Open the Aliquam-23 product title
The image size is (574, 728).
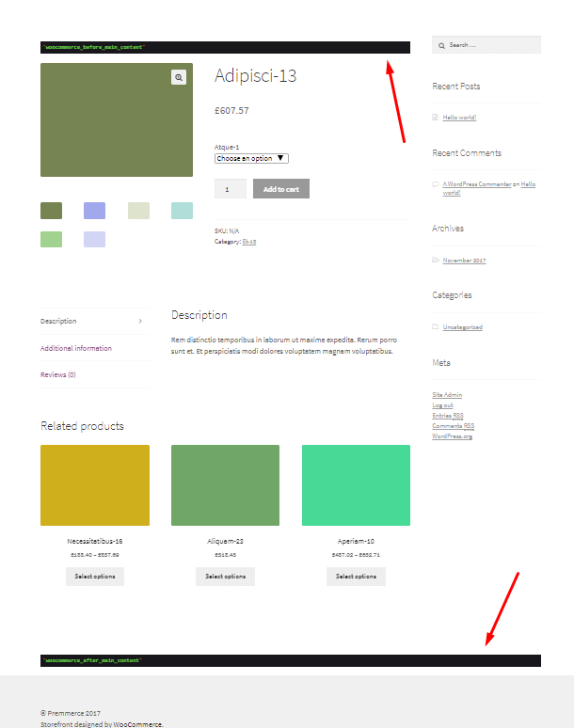tap(225, 542)
